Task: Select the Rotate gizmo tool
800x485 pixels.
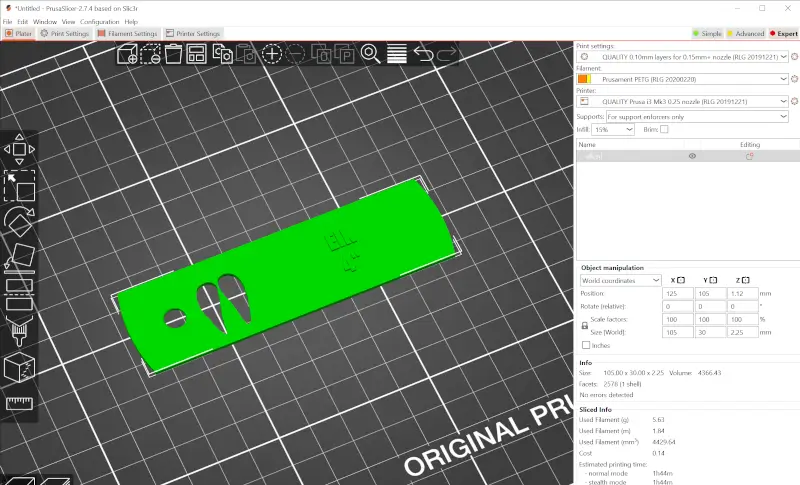Action: (19, 221)
